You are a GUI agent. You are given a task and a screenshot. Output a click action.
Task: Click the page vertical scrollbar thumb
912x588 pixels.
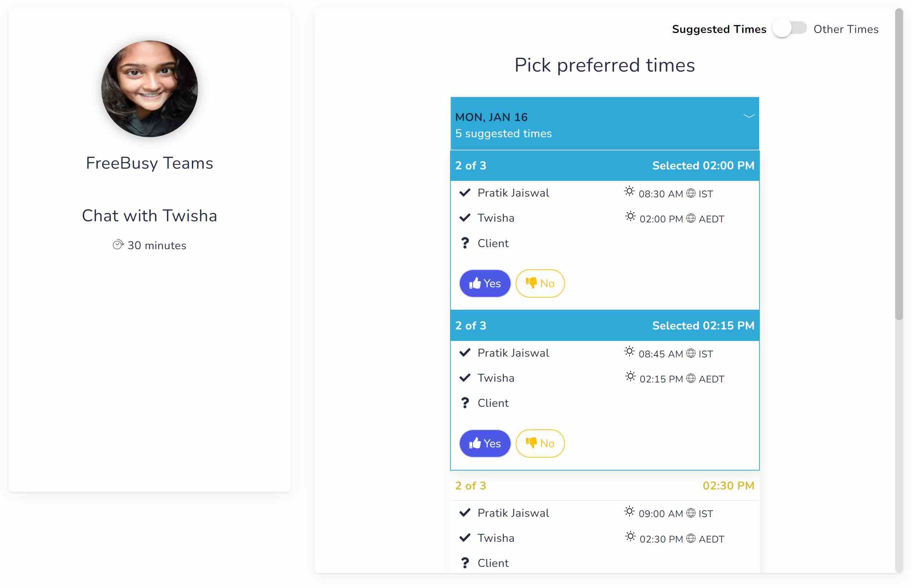tap(899, 164)
